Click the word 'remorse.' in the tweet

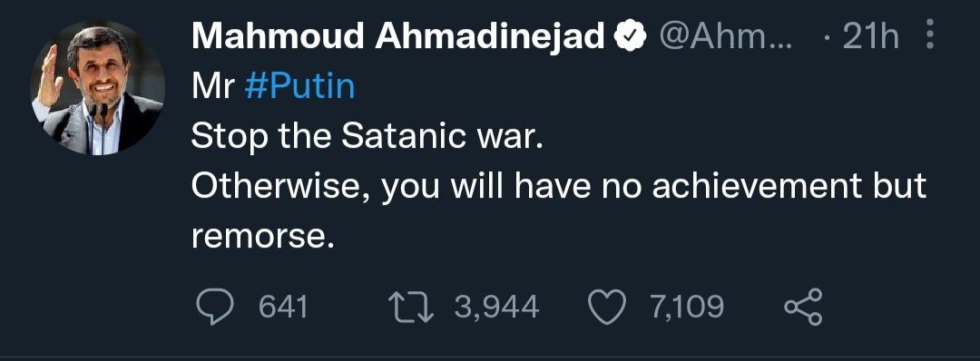point(260,238)
